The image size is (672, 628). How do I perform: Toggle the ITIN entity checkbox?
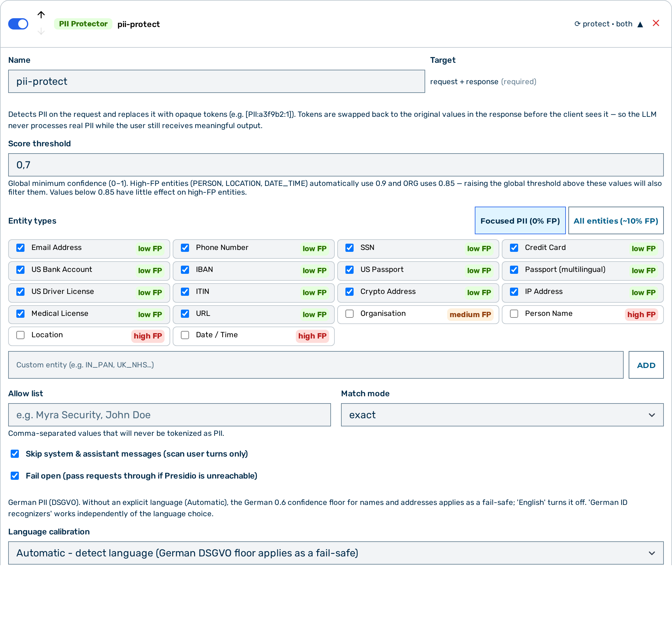(185, 292)
